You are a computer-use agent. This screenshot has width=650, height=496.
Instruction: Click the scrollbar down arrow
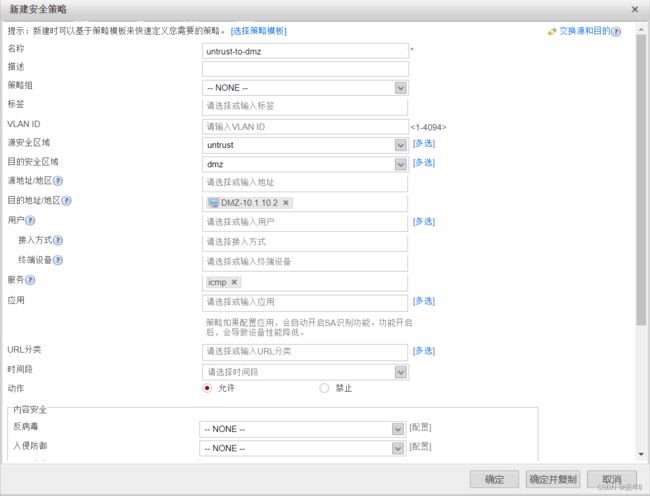pos(641,455)
